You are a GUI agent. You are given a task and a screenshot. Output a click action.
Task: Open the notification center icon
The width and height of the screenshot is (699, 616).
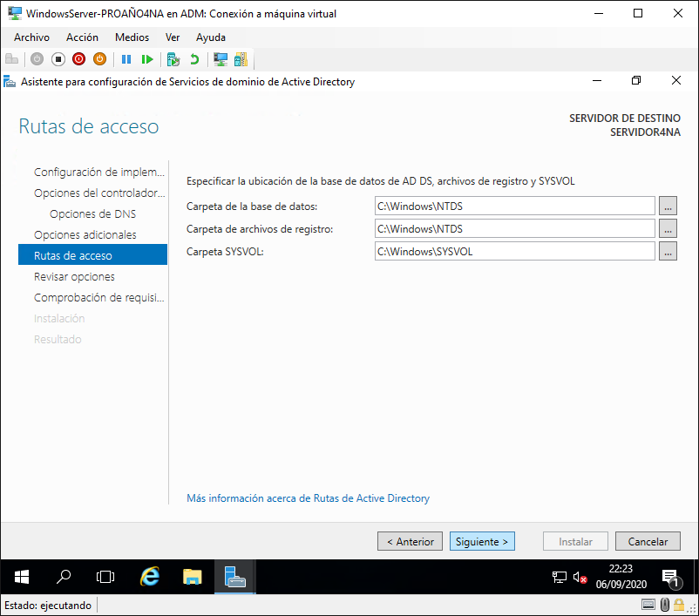[x=670, y=578]
